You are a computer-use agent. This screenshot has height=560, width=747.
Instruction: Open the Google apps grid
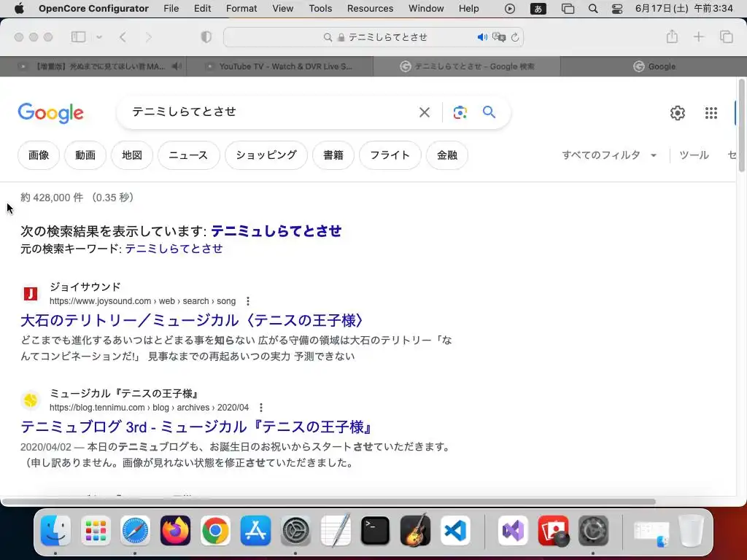click(711, 113)
